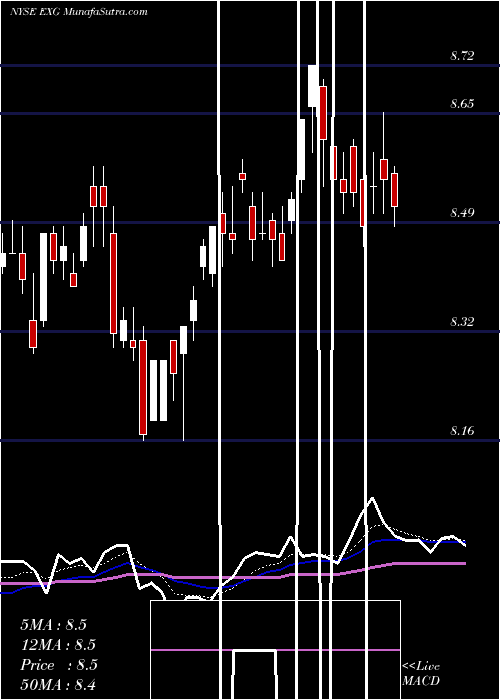Click the 12MA : 8.5 readout

[58, 645]
